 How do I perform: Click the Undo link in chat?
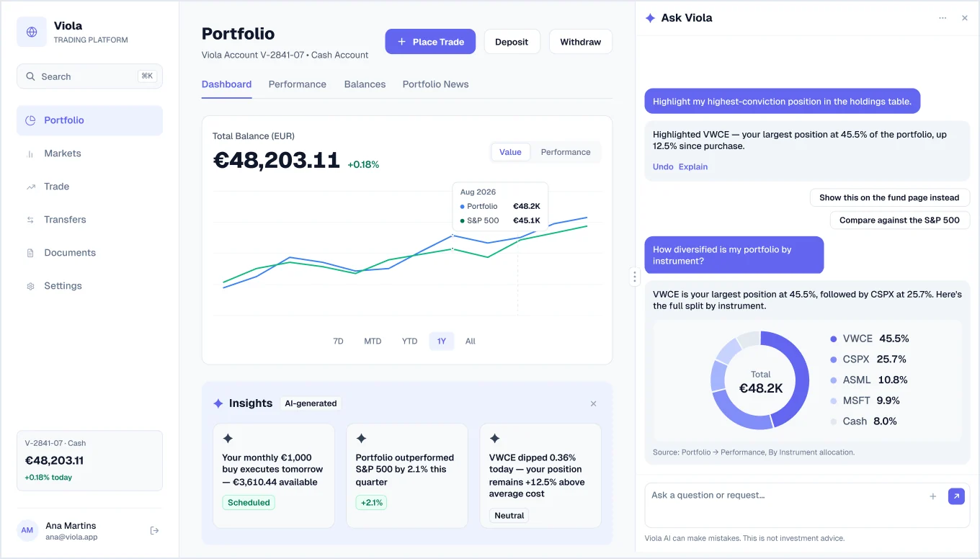tap(663, 166)
